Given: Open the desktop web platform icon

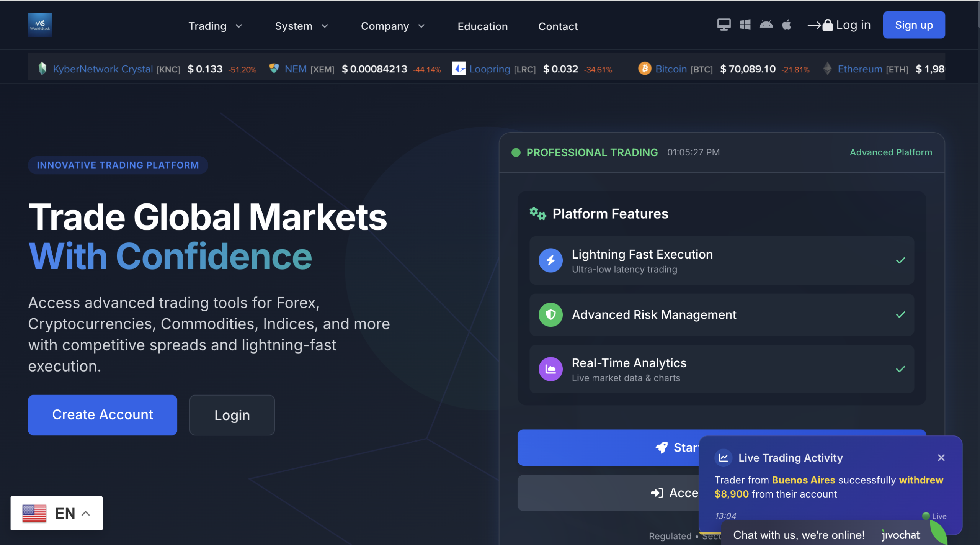Looking at the screenshot, I should point(723,25).
